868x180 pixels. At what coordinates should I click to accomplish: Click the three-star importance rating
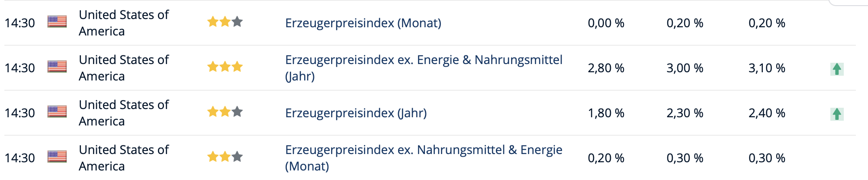225,67
